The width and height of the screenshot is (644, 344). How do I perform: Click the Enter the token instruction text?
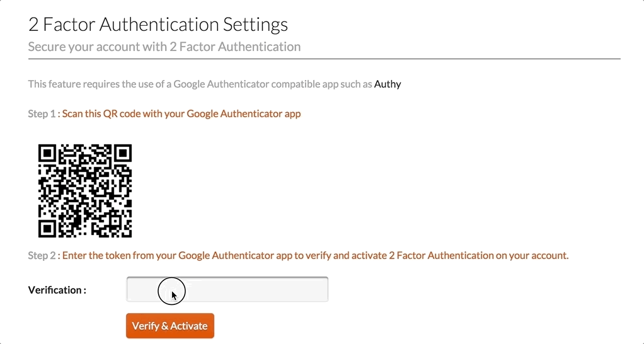[316, 256]
